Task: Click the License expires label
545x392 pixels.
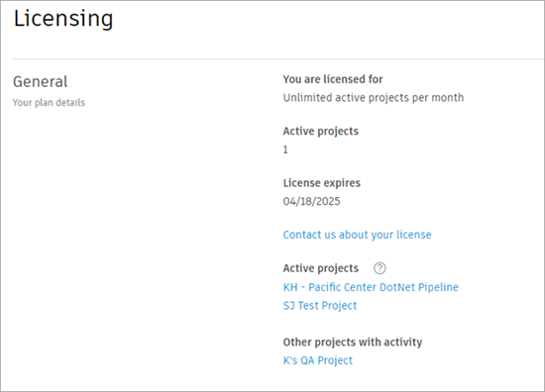Action: pos(321,183)
